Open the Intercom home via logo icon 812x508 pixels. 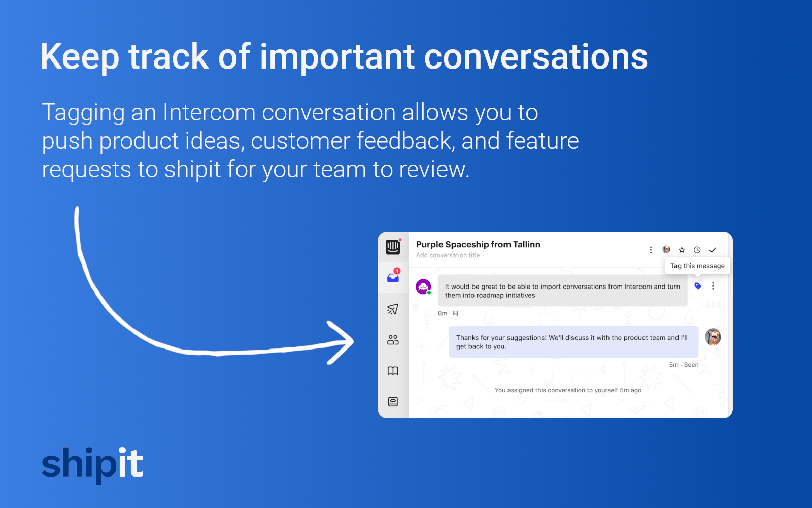(x=393, y=247)
